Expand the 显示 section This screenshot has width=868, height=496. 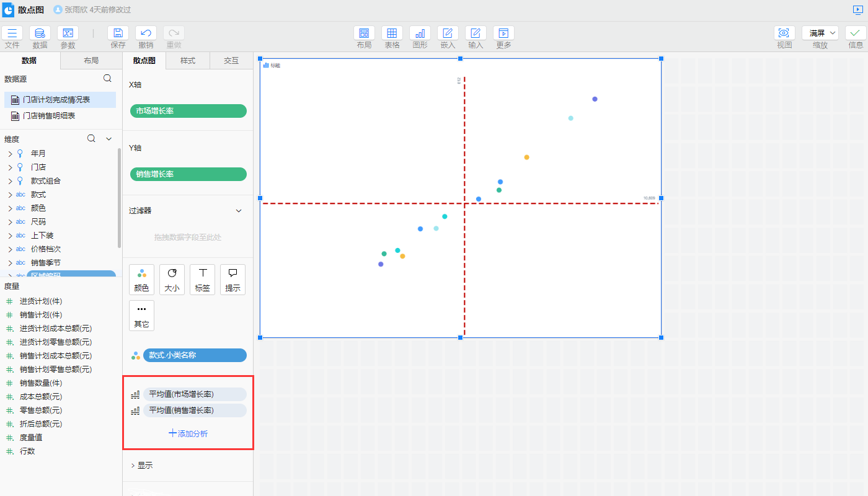[141, 466]
